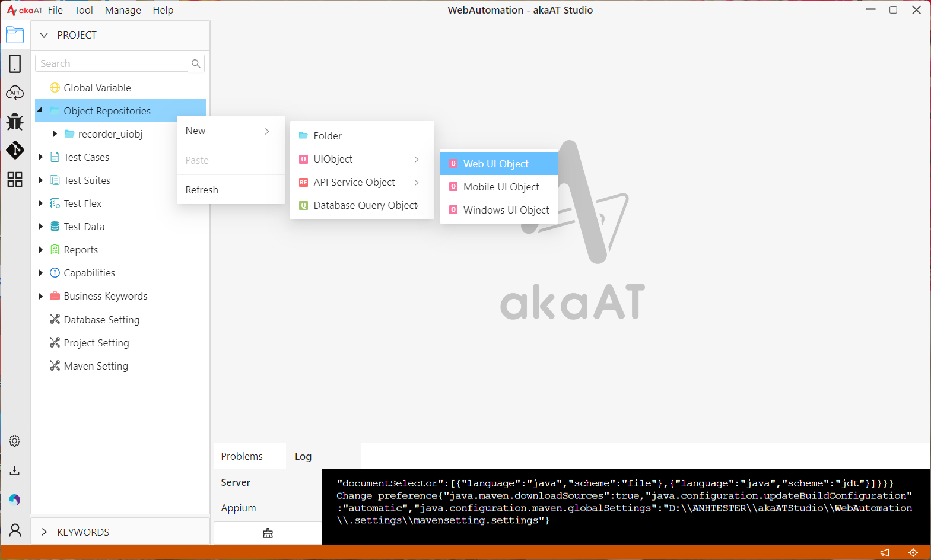Open the Git source control sidebar icon
Image resolution: width=931 pixels, height=560 pixels.
[15, 150]
